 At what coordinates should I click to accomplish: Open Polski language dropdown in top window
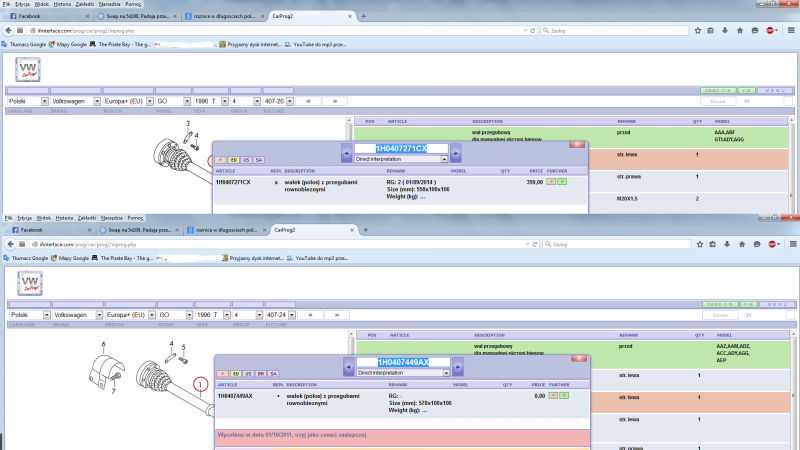click(x=28, y=101)
